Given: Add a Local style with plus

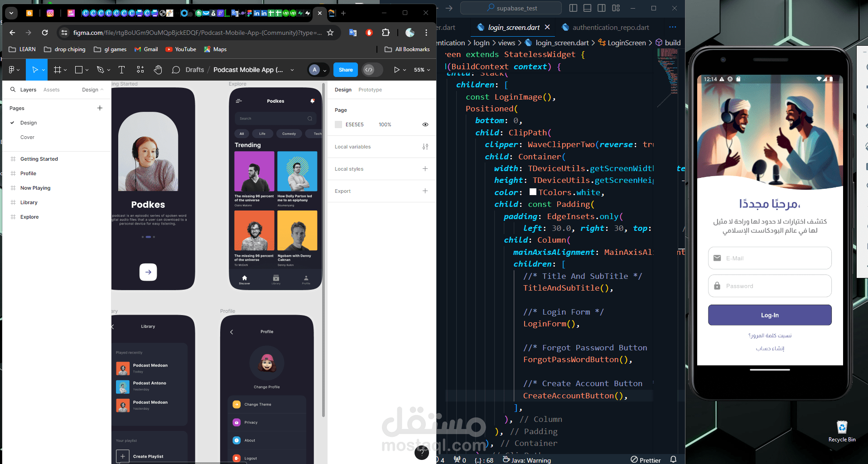Looking at the screenshot, I should click(425, 169).
